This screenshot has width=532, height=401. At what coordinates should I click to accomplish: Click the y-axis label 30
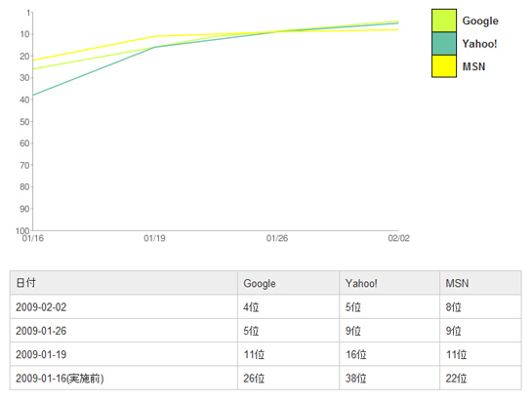[x=24, y=78]
